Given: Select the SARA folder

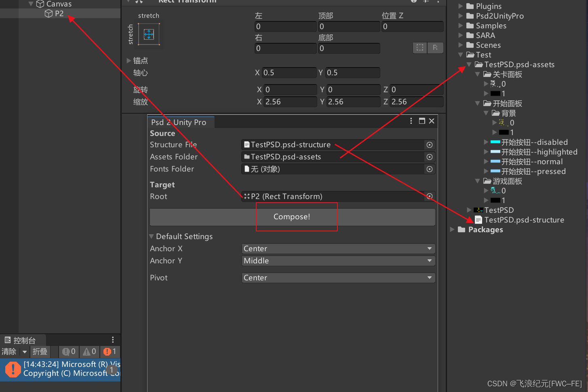Looking at the screenshot, I should (485, 36).
